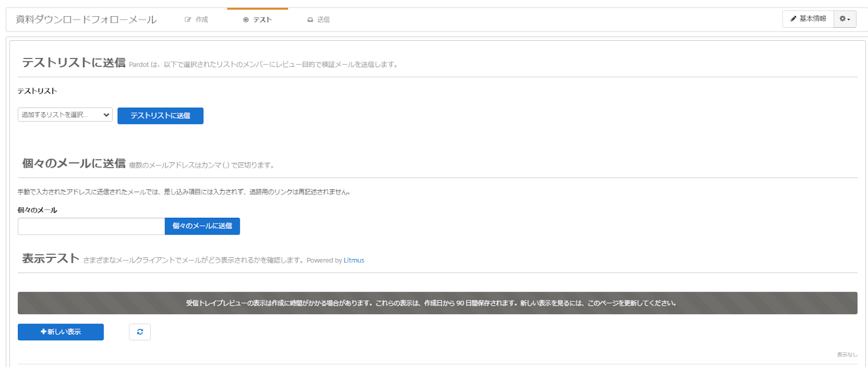The height and width of the screenshot is (367, 868).
Task: Click the refresh icon beside 新しい表示
Action: (x=140, y=332)
